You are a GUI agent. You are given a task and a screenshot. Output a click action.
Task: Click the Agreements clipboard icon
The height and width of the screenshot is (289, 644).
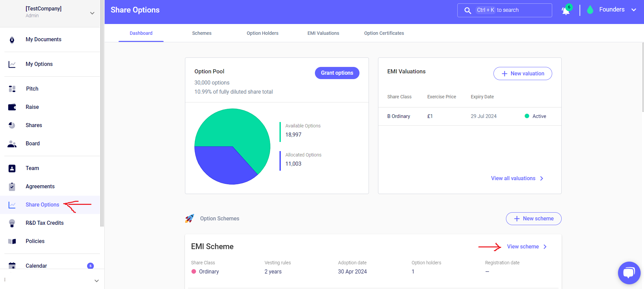click(12, 187)
